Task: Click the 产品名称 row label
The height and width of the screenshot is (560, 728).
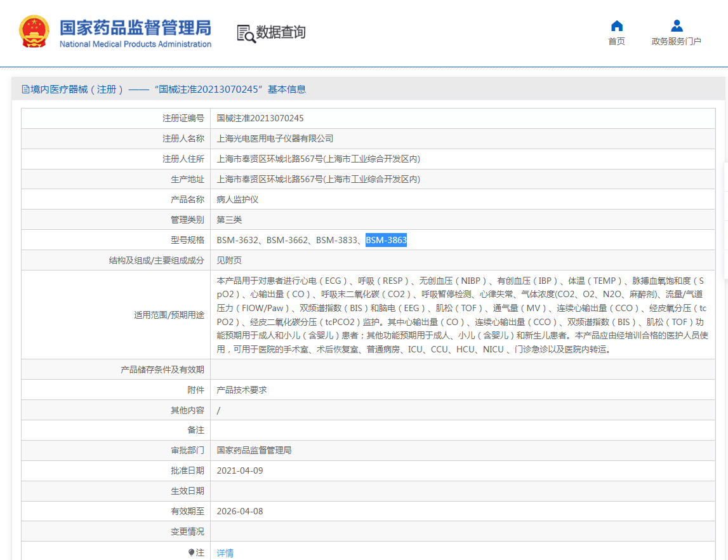Action: tap(188, 199)
